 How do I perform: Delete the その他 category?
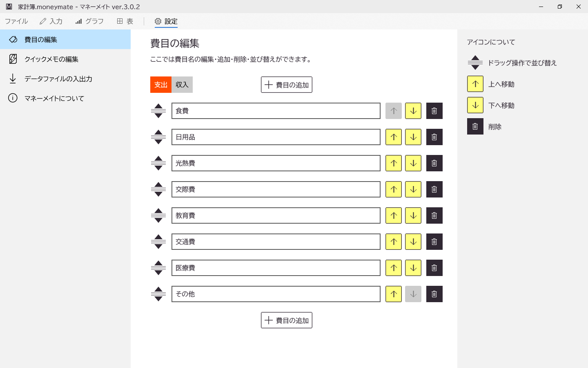click(434, 294)
